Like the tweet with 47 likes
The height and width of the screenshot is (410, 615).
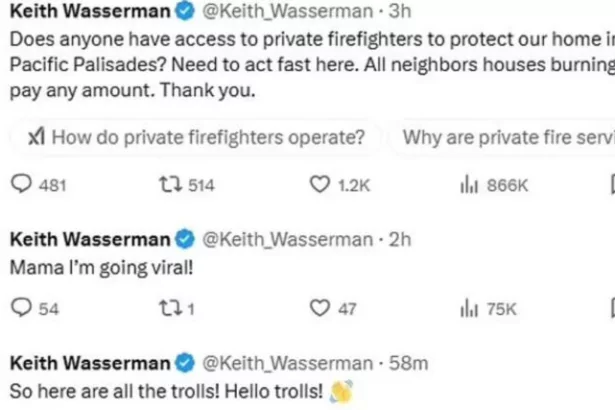pos(320,309)
